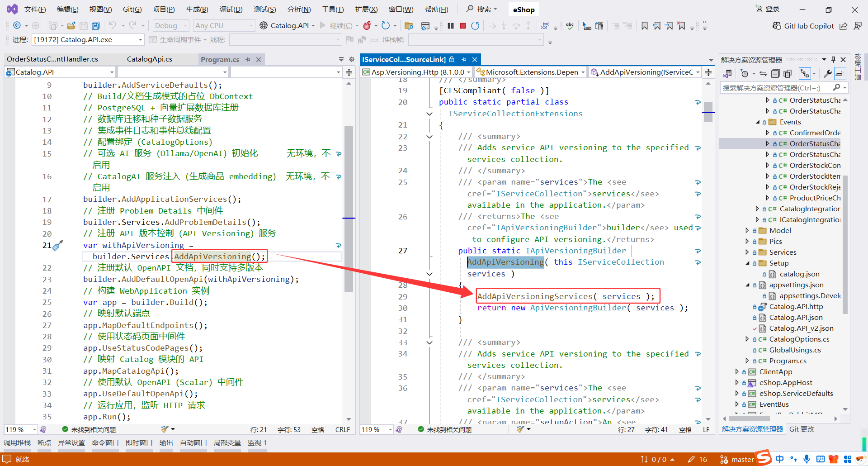Toggle Preview Selected Items in Solution Explorer

coord(840,73)
